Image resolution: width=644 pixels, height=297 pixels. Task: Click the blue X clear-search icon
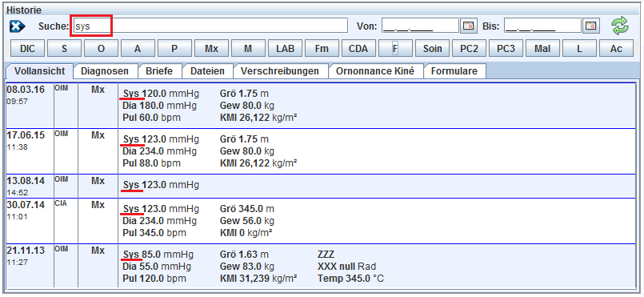[18, 26]
